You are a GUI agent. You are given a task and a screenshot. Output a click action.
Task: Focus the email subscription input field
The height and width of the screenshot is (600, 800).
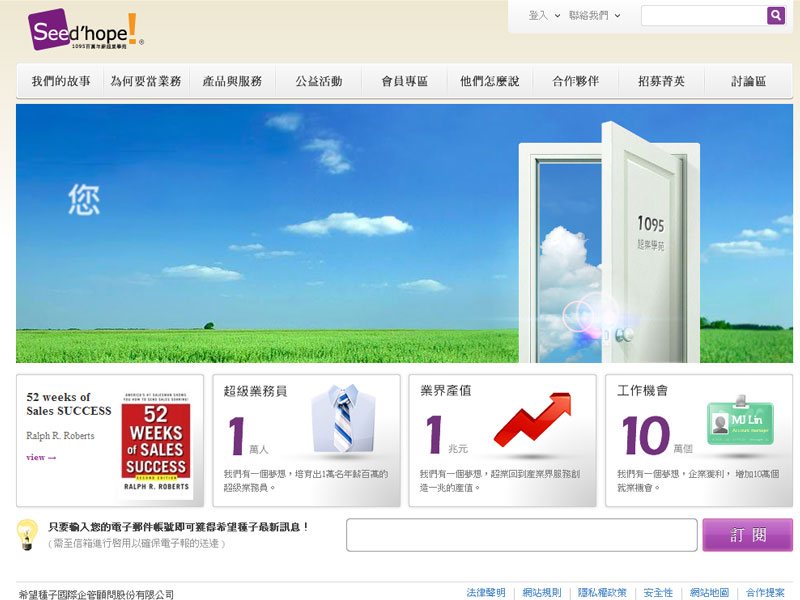pos(521,535)
